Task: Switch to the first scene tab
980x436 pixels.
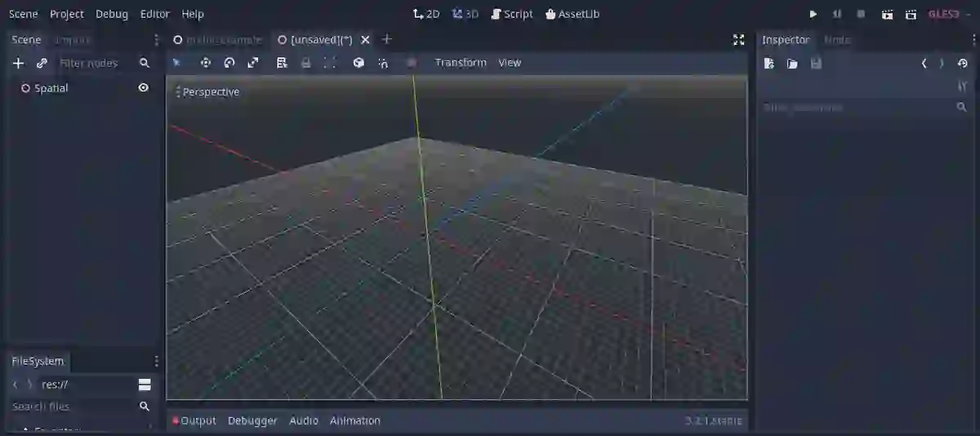Action: point(217,40)
